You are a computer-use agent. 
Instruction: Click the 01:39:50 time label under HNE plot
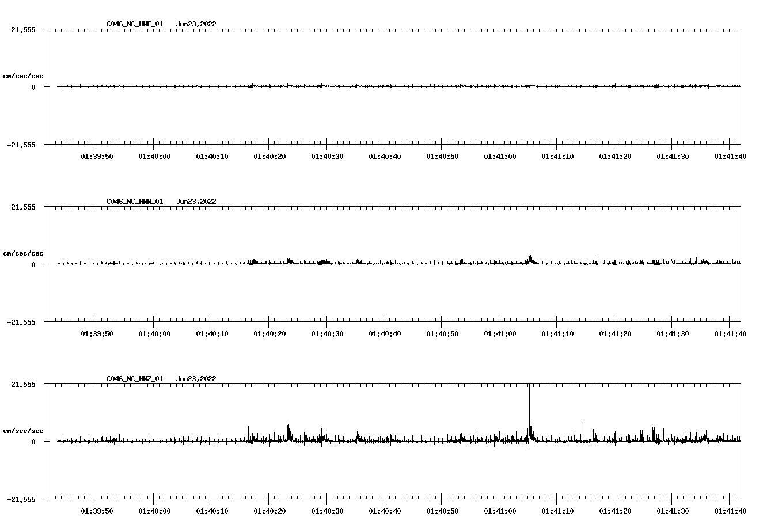97,156
